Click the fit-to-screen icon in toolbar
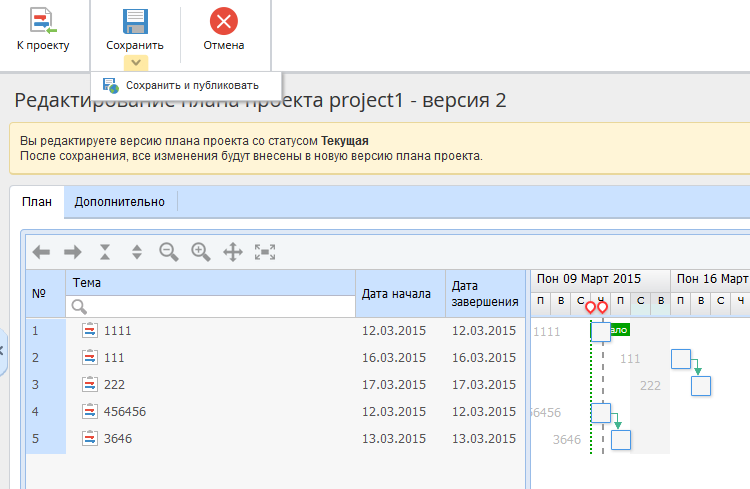This screenshot has width=750, height=489. click(x=265, y=252)
